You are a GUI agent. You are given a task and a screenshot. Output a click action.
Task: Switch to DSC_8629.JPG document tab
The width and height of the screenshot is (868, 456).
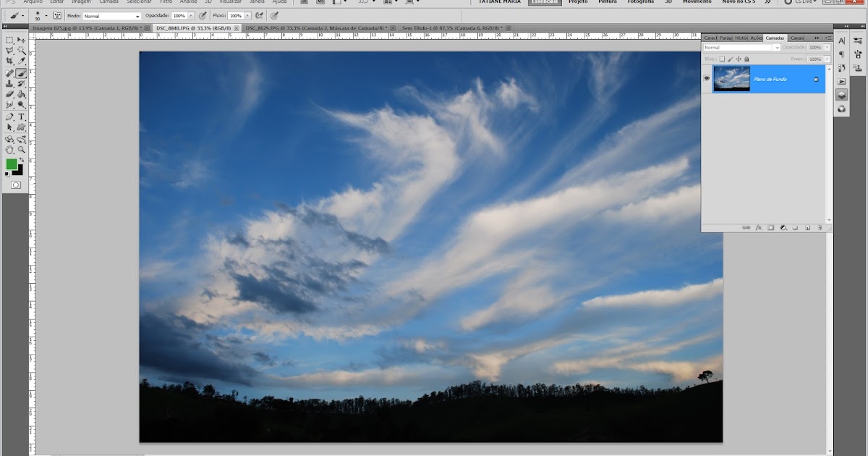click(316, 28)
